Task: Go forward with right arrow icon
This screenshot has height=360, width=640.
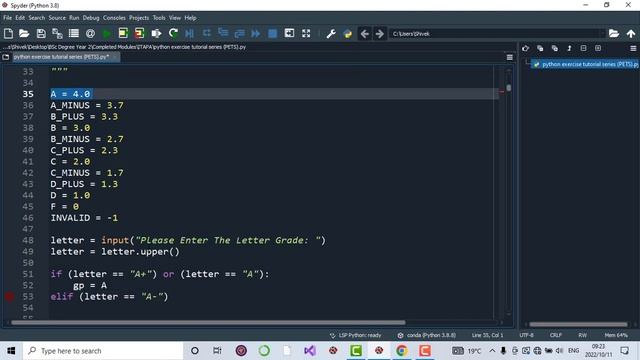Action: (380, 33)
